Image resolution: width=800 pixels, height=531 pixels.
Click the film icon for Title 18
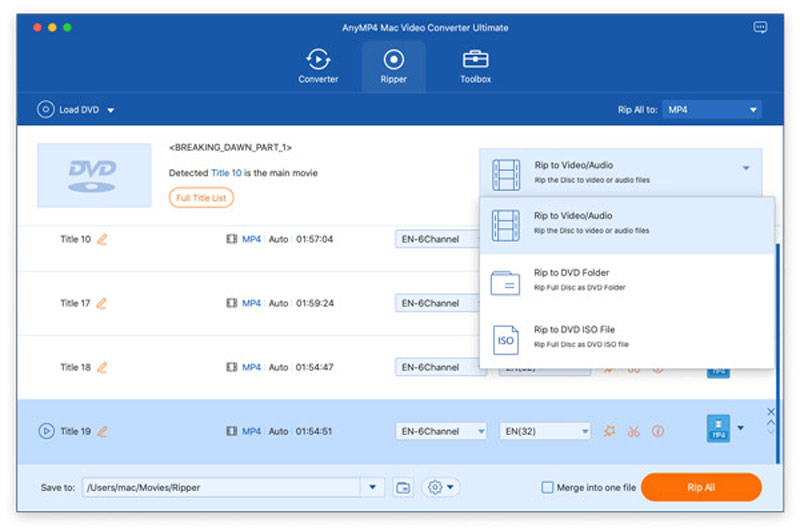pos(232,367)
